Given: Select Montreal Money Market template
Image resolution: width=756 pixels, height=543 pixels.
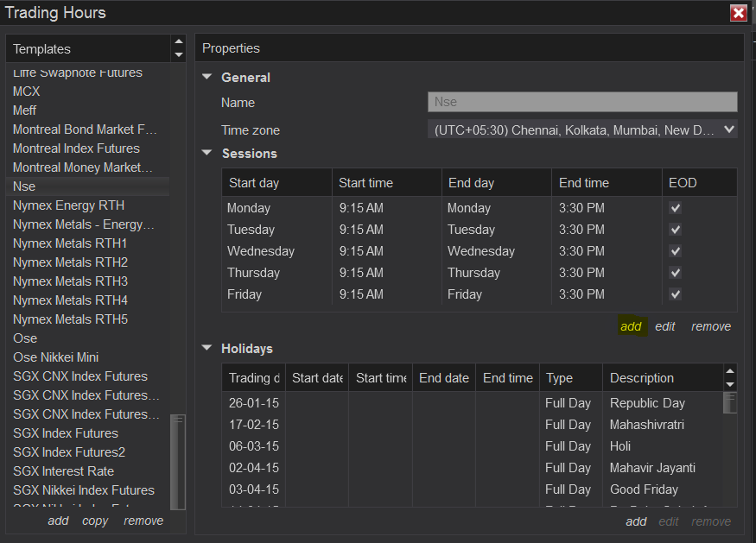Looking at the screenshot, I should (88, 167).
